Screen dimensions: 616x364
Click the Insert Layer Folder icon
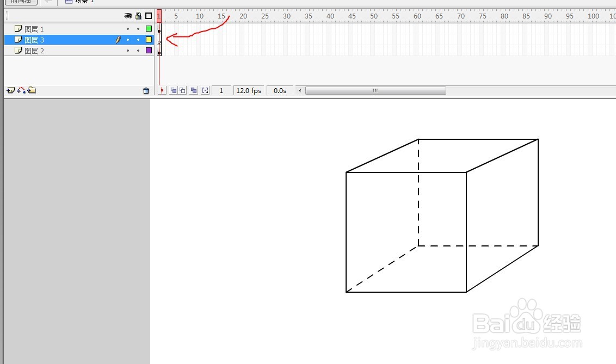tap(32, 90)
